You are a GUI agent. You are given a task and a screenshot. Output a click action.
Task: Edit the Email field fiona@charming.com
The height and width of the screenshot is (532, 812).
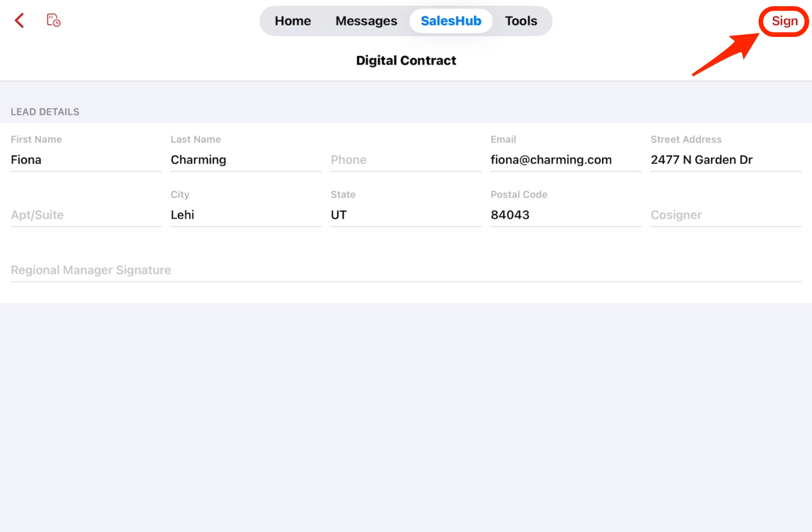tap(565, 160)
